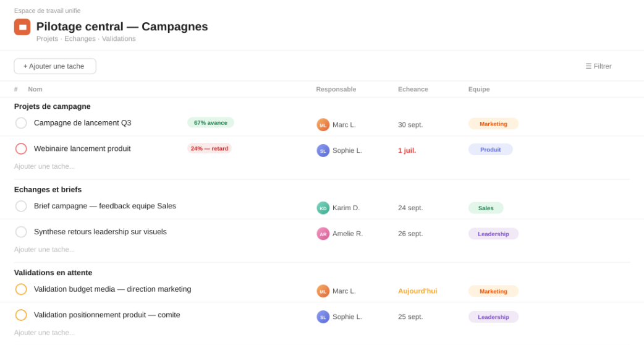644x345 pixels.
Task: Toggle the red circle for Webinaire lancement produit
Action: pyautogui.click(x=21, y=148)
